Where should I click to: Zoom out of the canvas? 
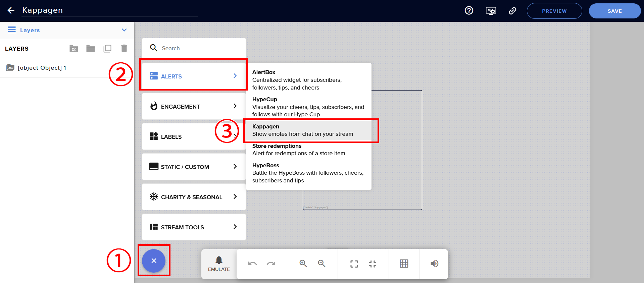tap(322, 264)
